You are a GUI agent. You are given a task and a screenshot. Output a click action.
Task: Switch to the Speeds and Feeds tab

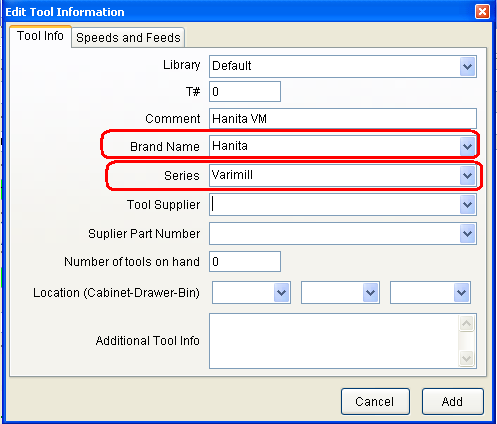(128, 37)
